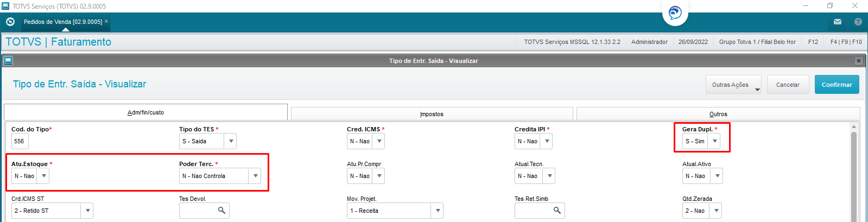This screenshot has width=868, height=222.
Task: Switch to the Impostos tab
Action: [x=432, y=114]
